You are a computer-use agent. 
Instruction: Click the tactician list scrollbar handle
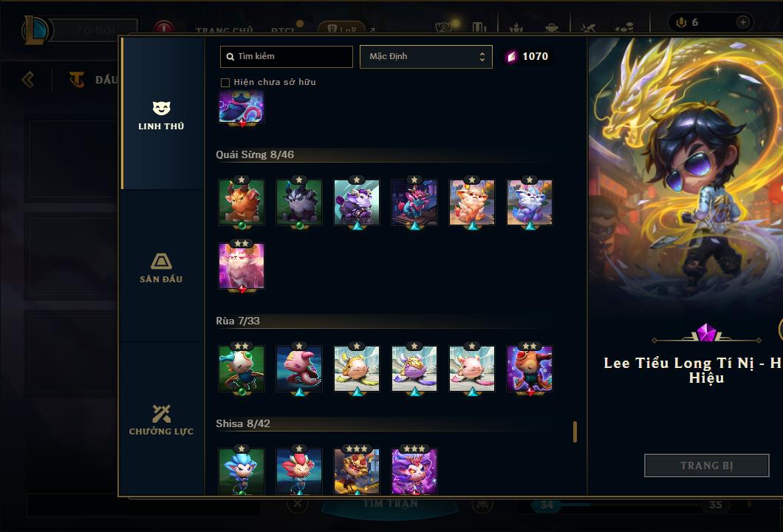[575, 432]
